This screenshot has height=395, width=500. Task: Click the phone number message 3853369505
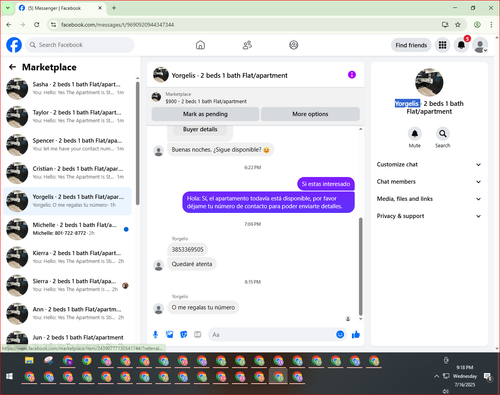(187, 249)
